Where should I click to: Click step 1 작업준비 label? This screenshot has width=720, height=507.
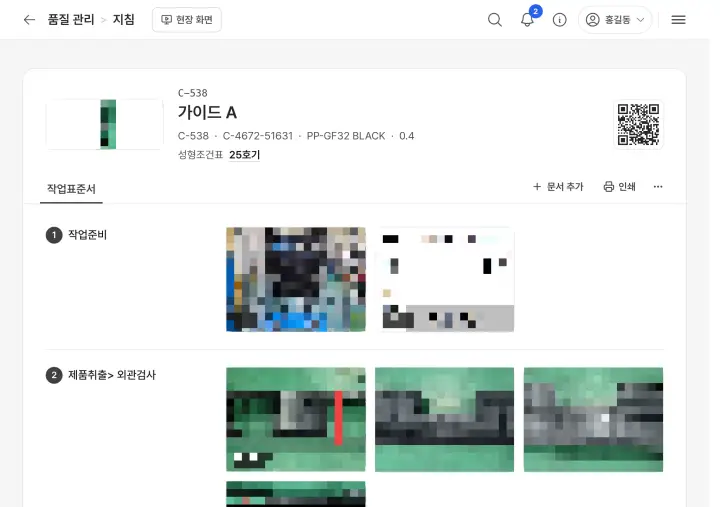coord(87,235)
